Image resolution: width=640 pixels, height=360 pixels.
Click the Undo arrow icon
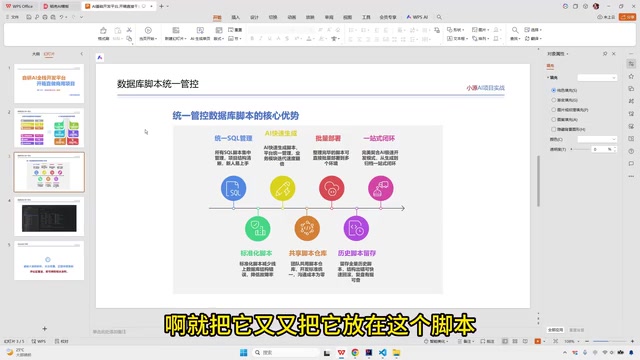coord(61,17)
